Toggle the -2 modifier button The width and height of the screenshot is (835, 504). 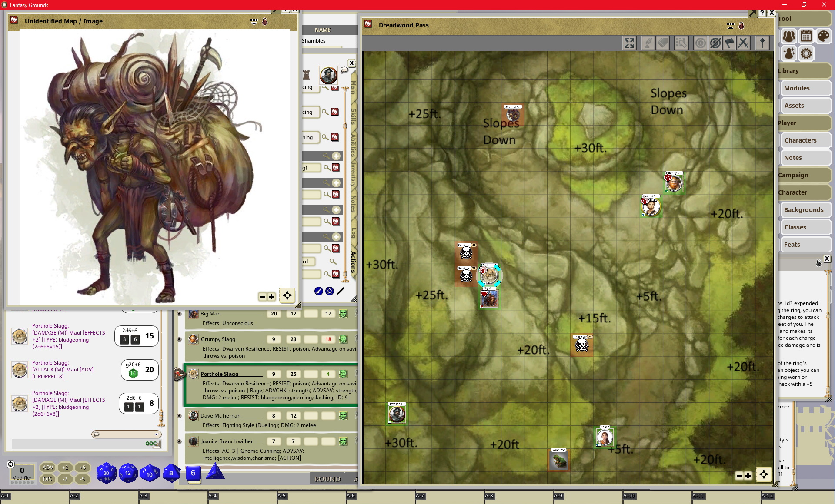[65, 479]
